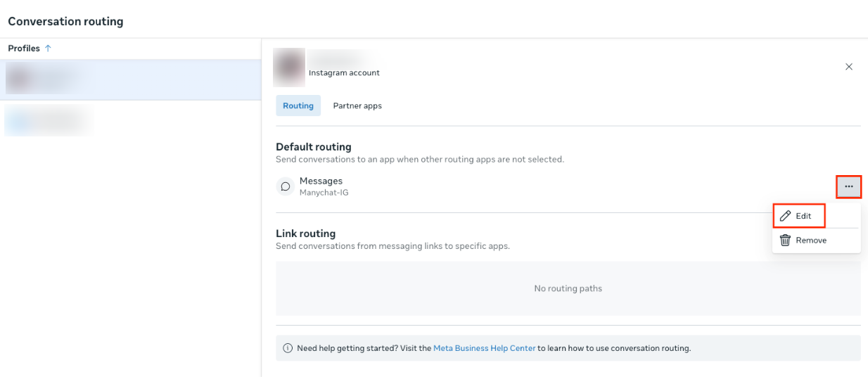
Task: Click the Profiles sort arrow icon
Action: tap(48, 49)
